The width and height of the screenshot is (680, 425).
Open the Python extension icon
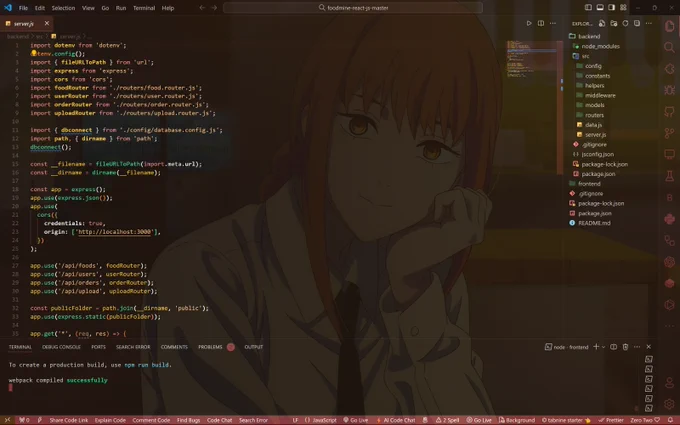[x=669, y=219]
